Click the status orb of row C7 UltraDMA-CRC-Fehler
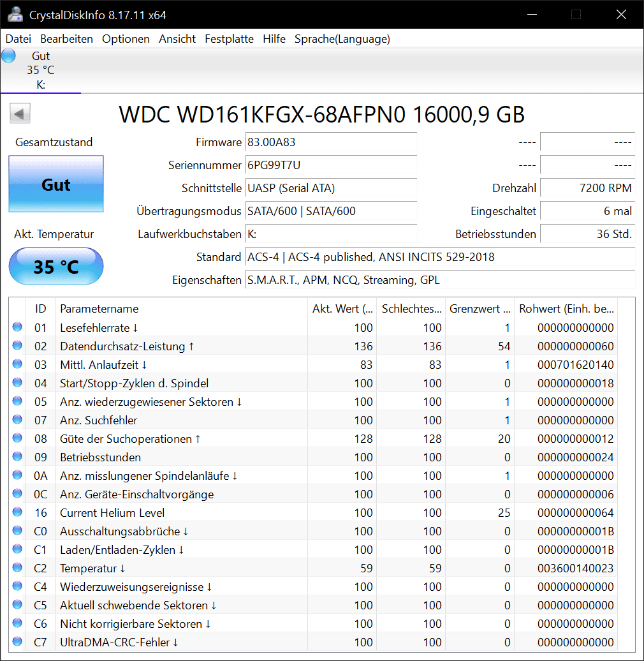Image resolution: width=644 pixels, height=661 pixels. [x=17, y=642]
